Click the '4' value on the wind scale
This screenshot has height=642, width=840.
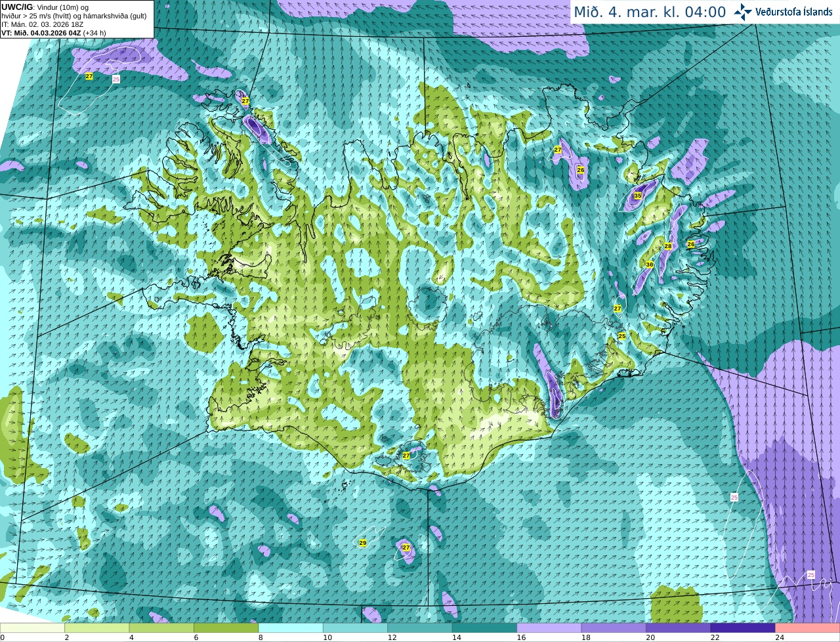point(131,637)
